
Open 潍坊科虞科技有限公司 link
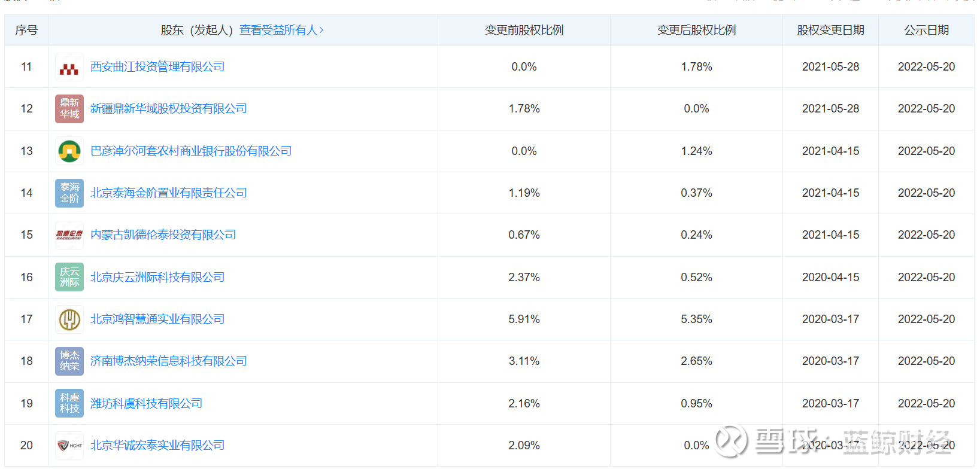(146, 403)
